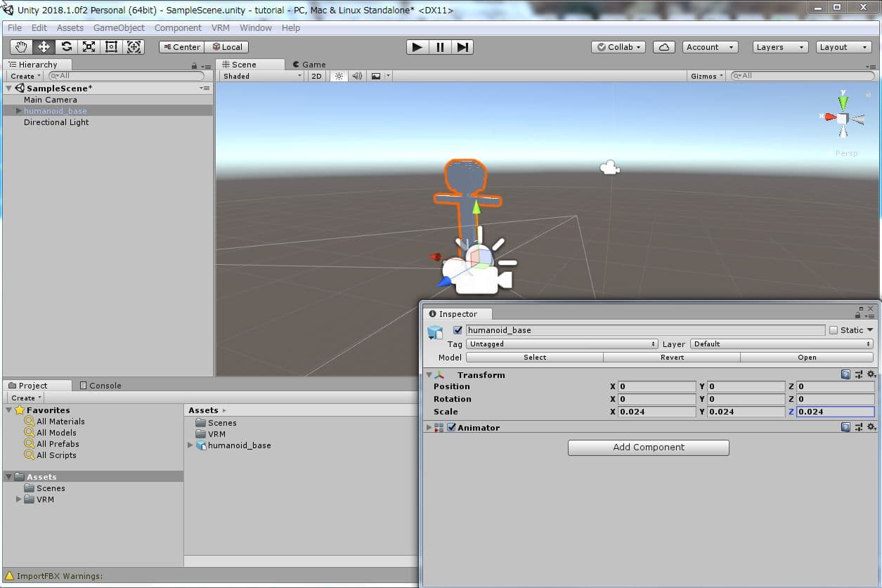The height and width of the screenshot is (588, 882).
Task: Click the Pause button
Action: coord(440,47)
